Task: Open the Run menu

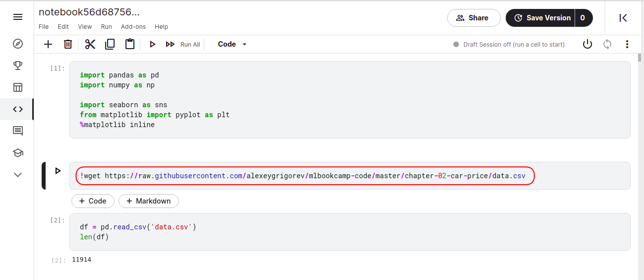Action: pyautogui.click(x=106, y=27)
